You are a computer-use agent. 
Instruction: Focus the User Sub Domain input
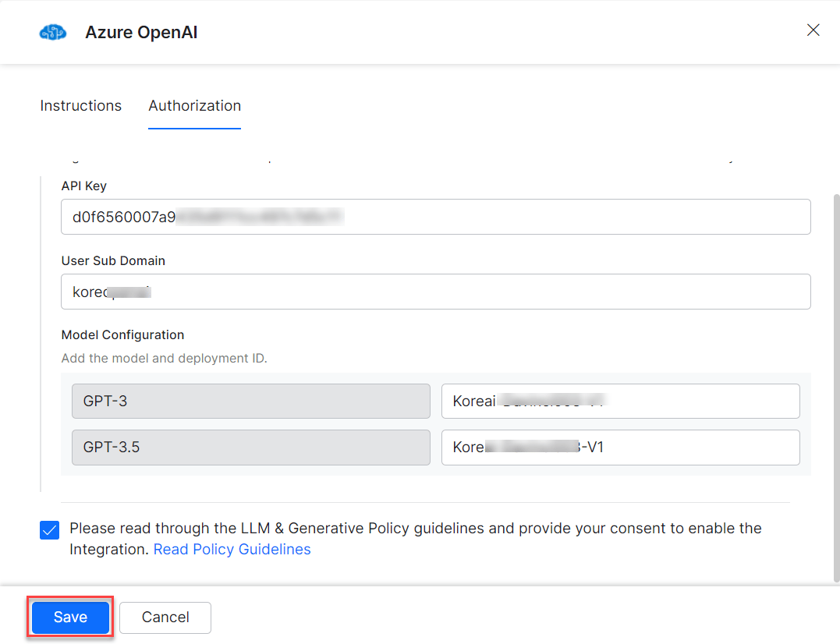click(x=435, y=292)
